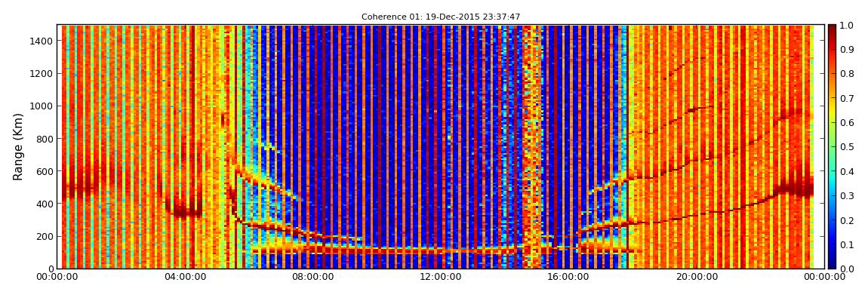868x307 pixels.
Task: Click the 600 range tick label
Action: point(46,171)
